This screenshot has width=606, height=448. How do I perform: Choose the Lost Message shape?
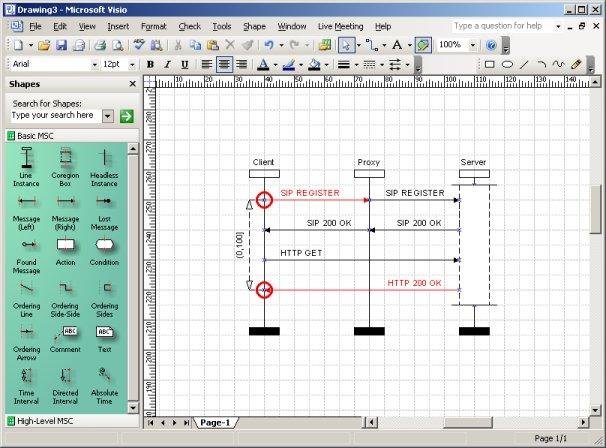(x=104, y=213)
